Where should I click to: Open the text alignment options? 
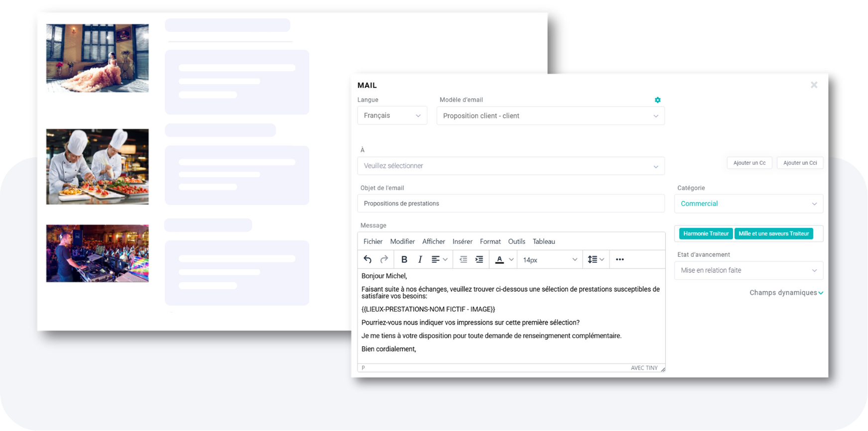pyautogui.click(x=439, y=259)
